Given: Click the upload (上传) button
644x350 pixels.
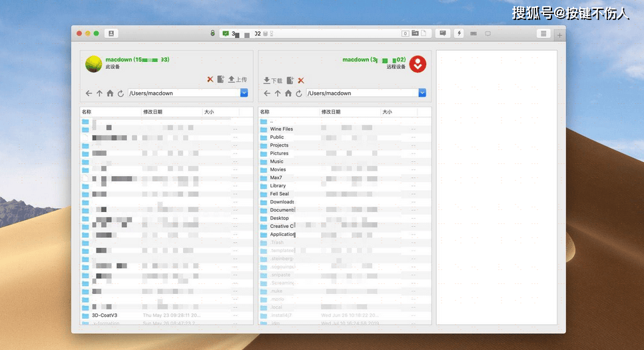Looking at the screenshot, I should (x=236, y=79).
